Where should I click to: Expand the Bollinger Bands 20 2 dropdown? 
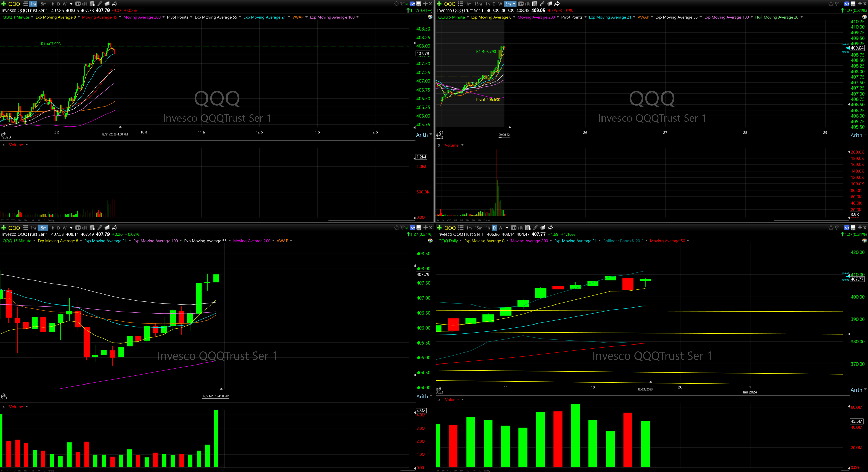646,241
